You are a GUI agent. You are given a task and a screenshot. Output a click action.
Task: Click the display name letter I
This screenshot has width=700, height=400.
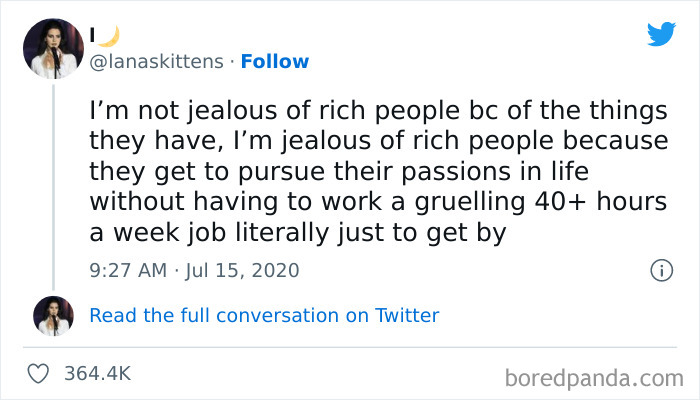coord(93,36)
